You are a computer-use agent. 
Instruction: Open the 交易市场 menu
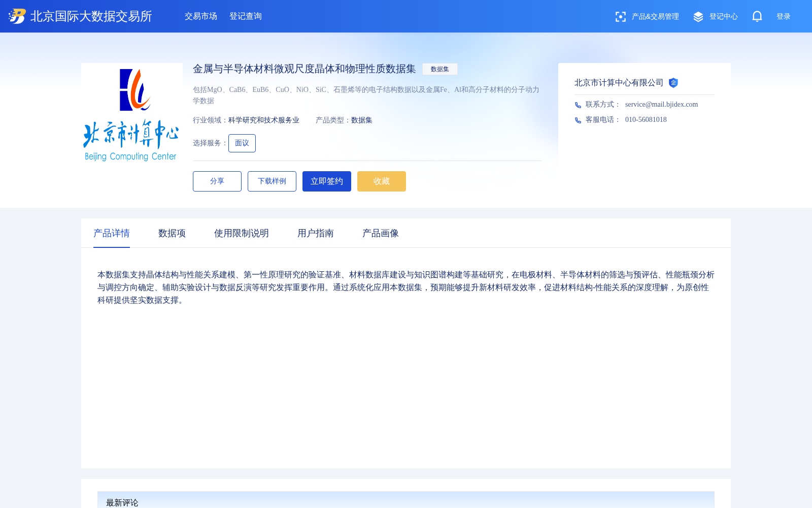coord(201,16)
